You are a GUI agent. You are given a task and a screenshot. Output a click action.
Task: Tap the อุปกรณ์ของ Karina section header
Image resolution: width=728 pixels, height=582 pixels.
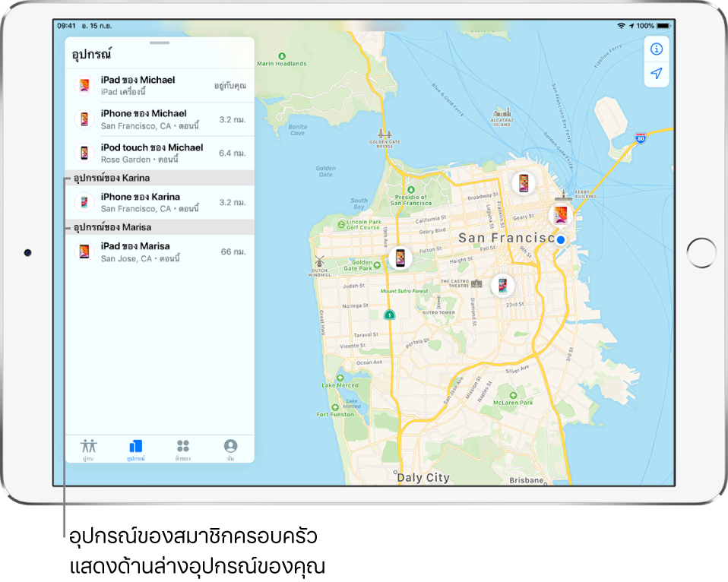(x=160, y=178)
